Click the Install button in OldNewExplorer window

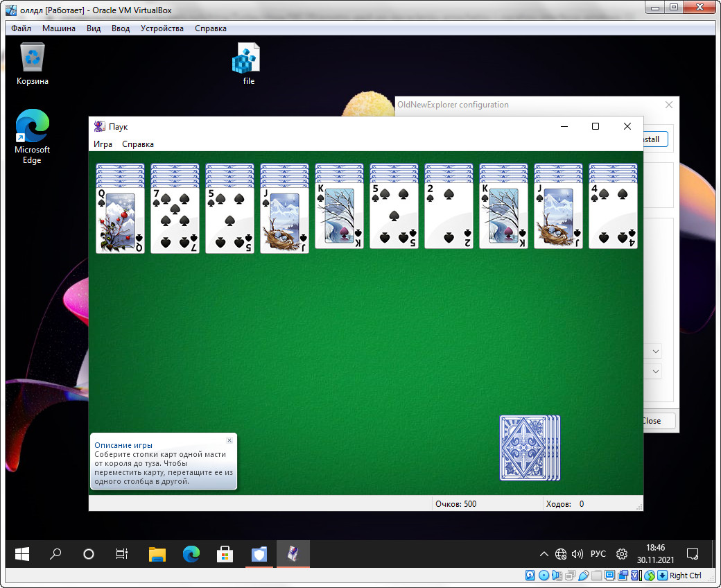click(655, 139)
